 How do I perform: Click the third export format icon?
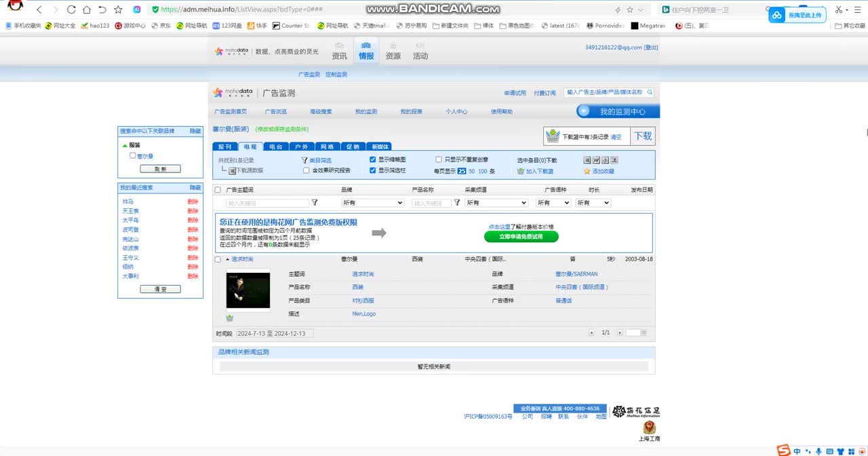605,160
